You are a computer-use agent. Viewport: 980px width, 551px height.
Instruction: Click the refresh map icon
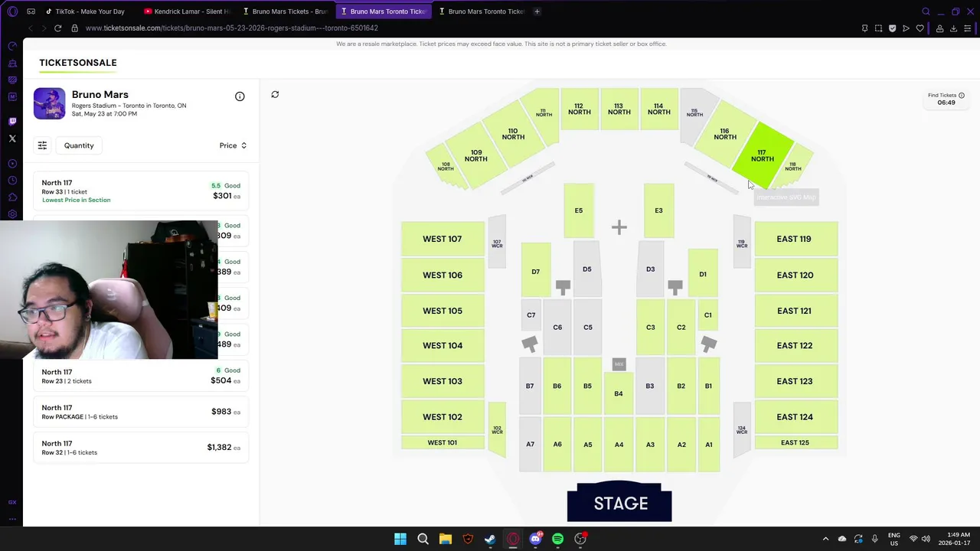coord(275,94)
